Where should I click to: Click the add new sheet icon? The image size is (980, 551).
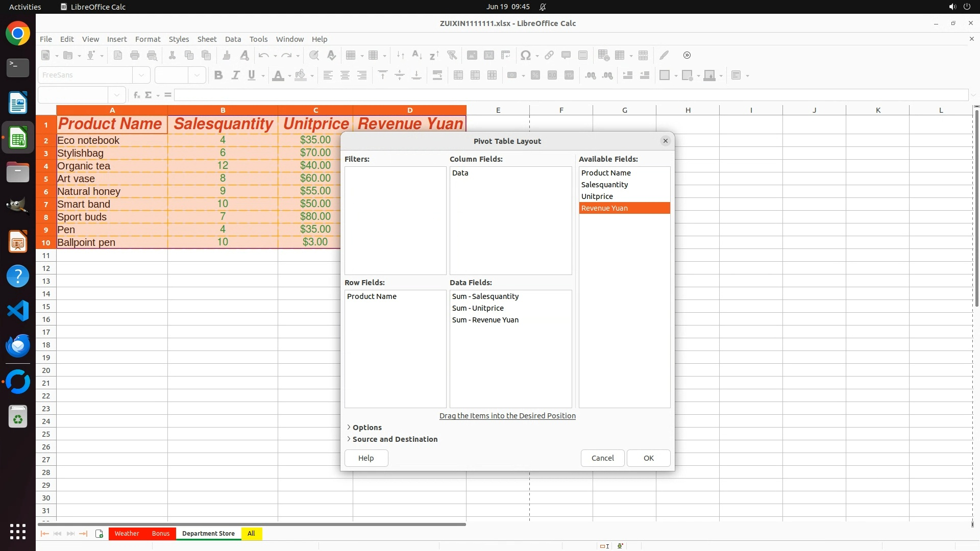(x=99, y=534)
